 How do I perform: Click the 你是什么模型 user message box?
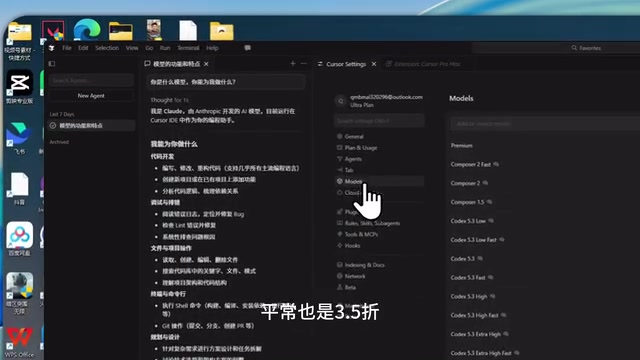226,82
